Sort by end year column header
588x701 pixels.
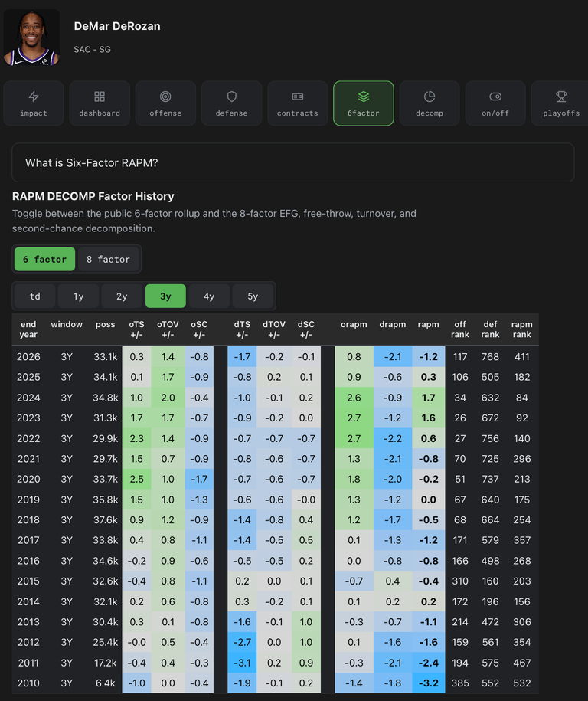pyautogui.click(x=28, y=329)
